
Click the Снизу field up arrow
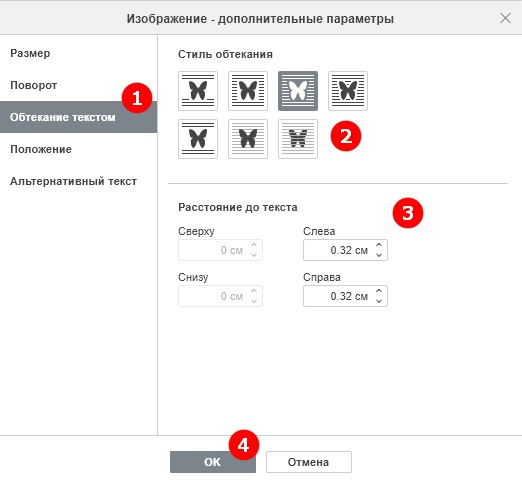point(254,291)
